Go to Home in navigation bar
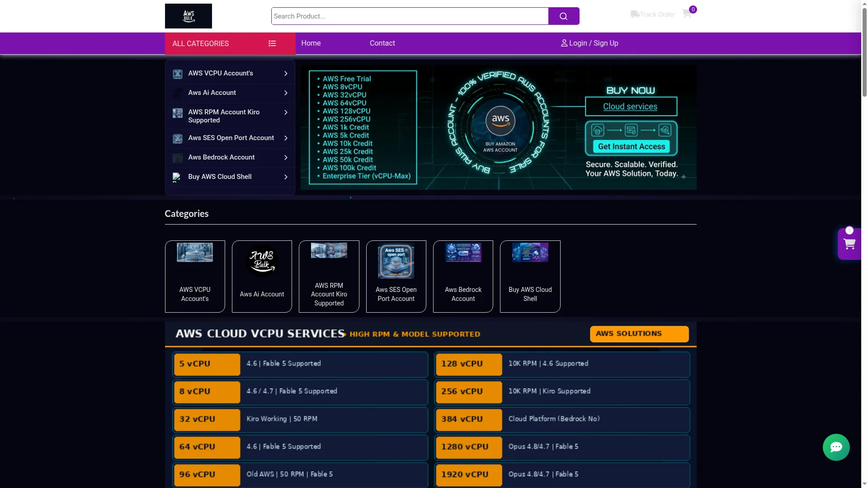 click(311, 43)
